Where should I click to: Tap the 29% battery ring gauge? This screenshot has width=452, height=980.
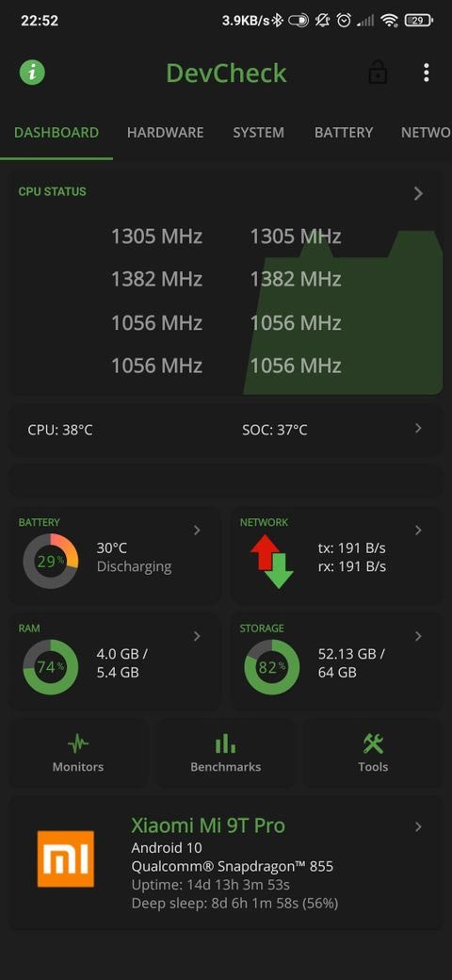point(51,561)
